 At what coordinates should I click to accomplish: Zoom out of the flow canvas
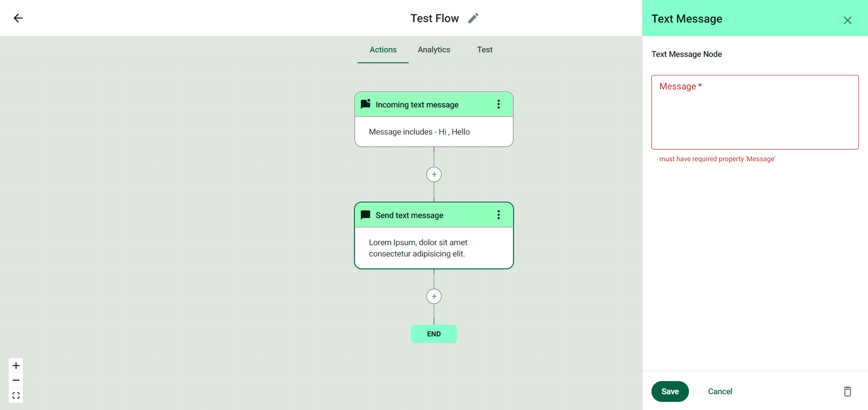coord(16,380)
